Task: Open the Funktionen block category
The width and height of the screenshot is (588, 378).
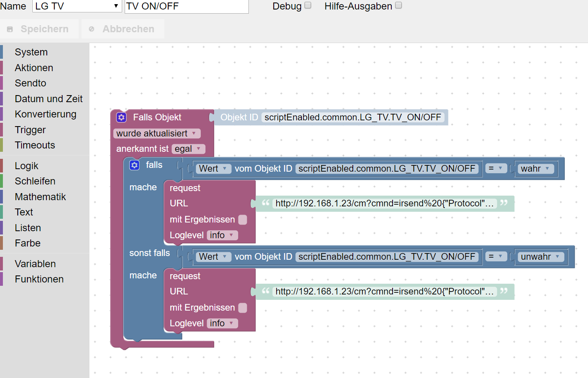Action: 45,279
